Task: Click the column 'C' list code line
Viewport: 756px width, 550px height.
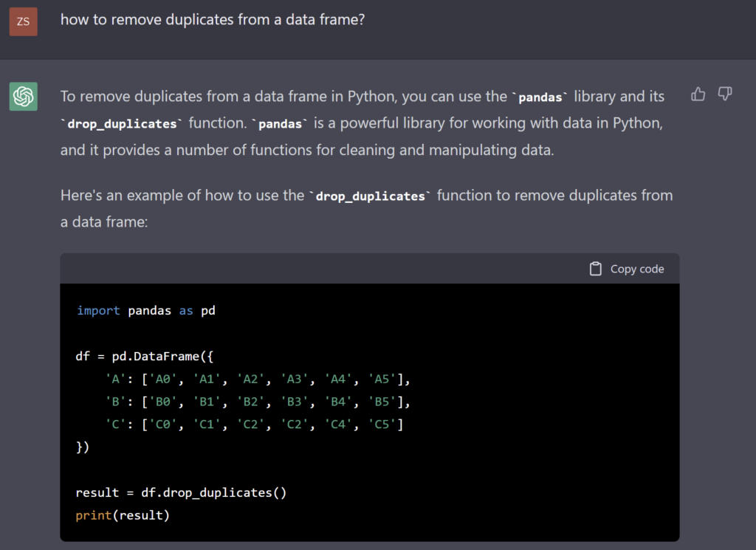Action: pos(255,424)
